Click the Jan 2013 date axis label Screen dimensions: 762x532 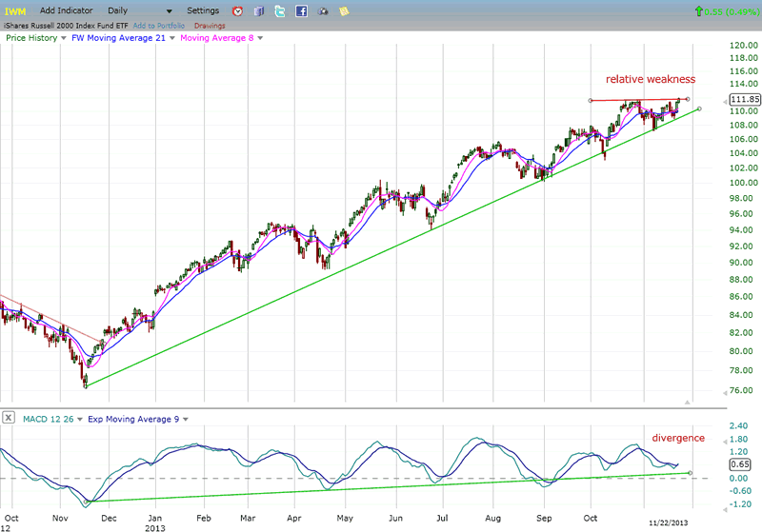coord(154,522)
